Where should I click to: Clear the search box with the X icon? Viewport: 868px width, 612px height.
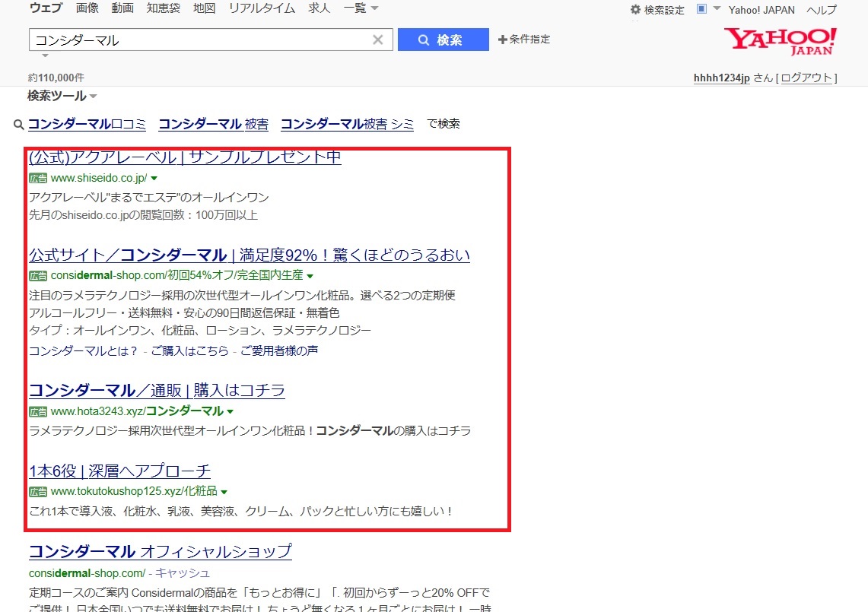click(377, 40)
